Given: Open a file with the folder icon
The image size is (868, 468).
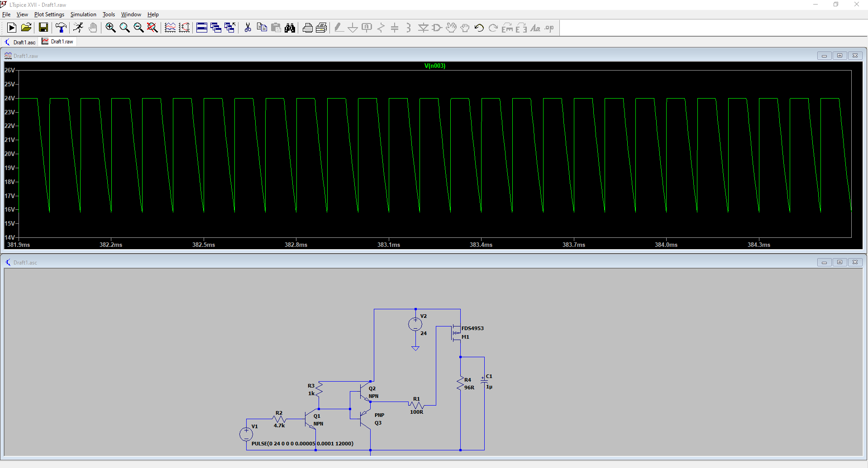Looking at the screenshot, I should pyautogui.click(x=26, y=28).
